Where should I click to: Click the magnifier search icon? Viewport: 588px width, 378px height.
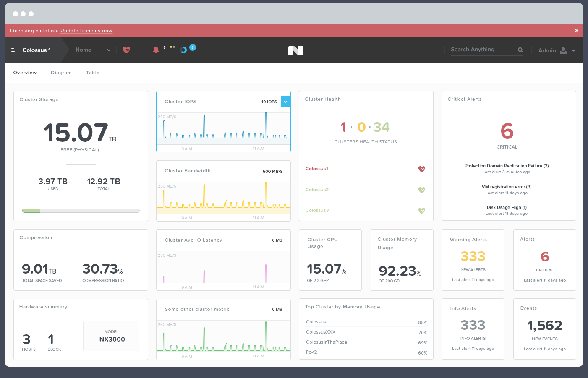[520, 50]
